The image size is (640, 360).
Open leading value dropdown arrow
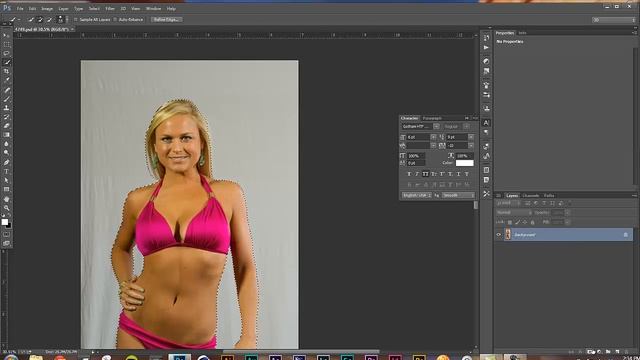point(471,137)
